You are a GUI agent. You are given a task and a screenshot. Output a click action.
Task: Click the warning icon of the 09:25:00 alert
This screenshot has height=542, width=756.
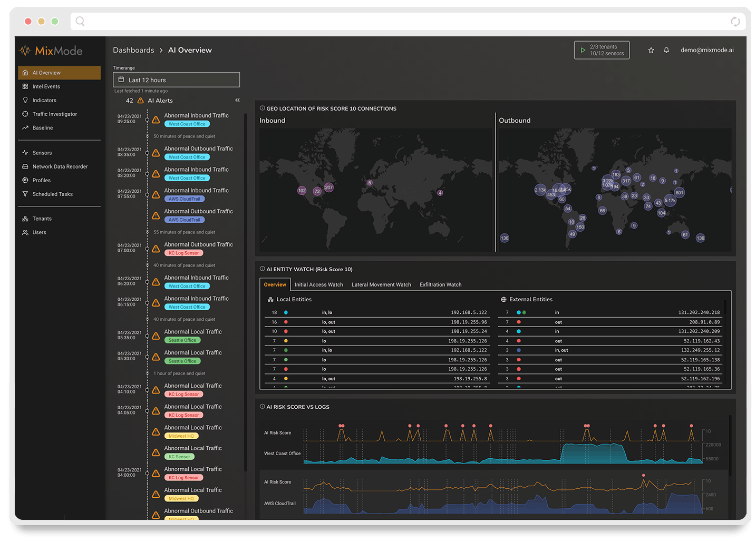(x=156, y=120)
